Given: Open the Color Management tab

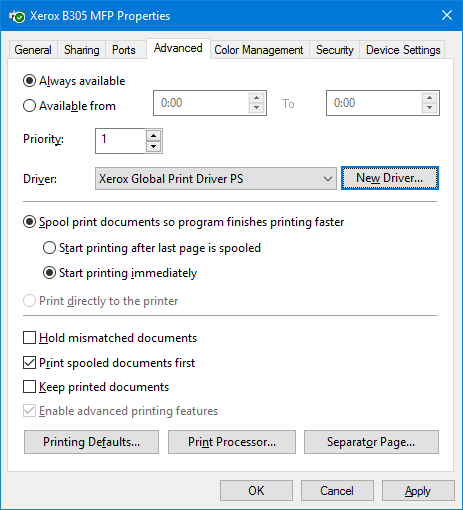Looking at the screenshot, I should click(x=259, y=50).
